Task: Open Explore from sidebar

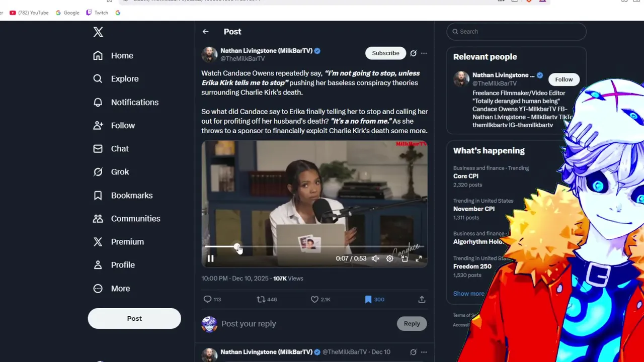Action: coord(116,79)
